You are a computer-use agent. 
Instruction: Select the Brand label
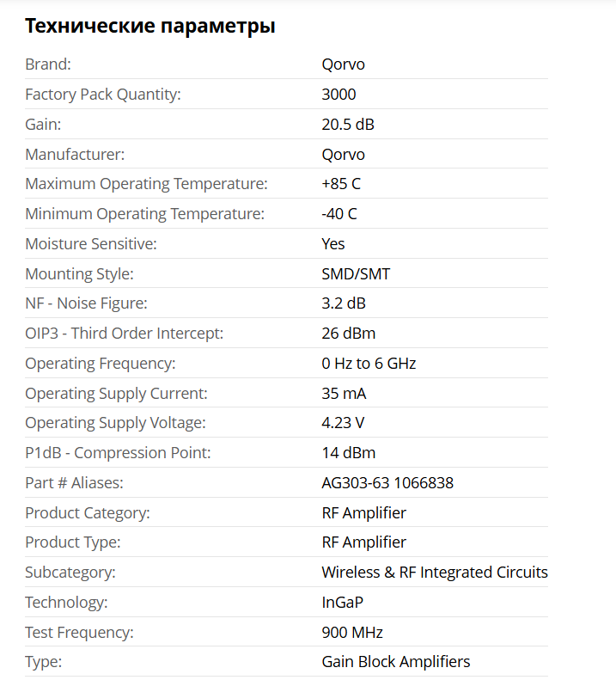coord(48,64)
